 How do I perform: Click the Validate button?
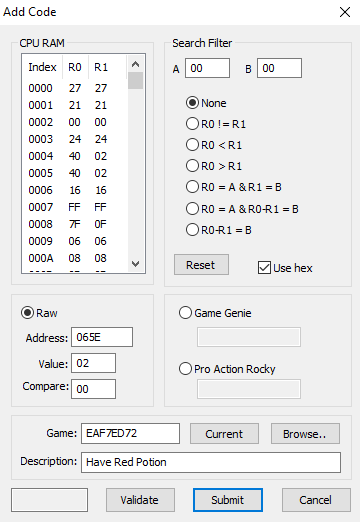[140, 500]
